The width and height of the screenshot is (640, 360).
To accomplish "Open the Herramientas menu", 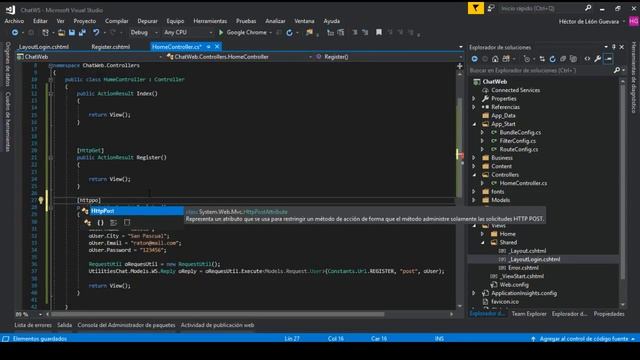I will pos(210,21).
